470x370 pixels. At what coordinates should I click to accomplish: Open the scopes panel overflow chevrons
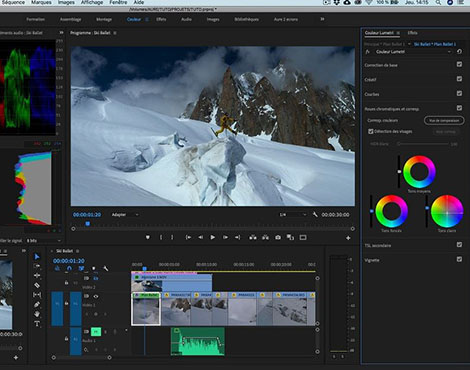pyautogui.click(x=61, y=33)
